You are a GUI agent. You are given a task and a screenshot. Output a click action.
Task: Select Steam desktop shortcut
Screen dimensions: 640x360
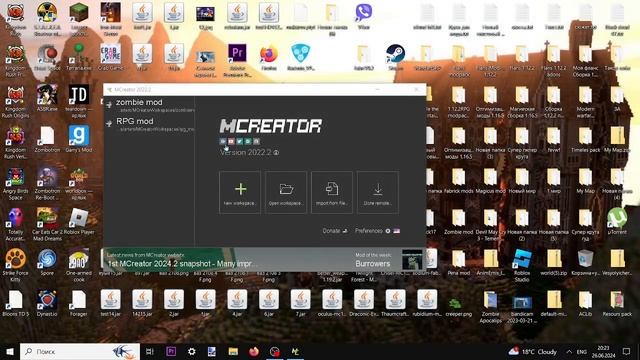tap(395, 58)
